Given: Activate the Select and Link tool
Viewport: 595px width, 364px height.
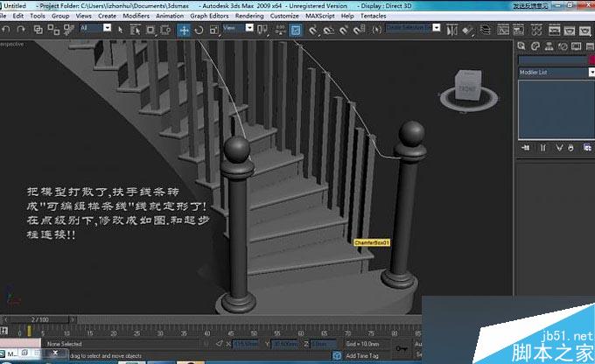Looking at the screenshot, I should coord(38,30).
